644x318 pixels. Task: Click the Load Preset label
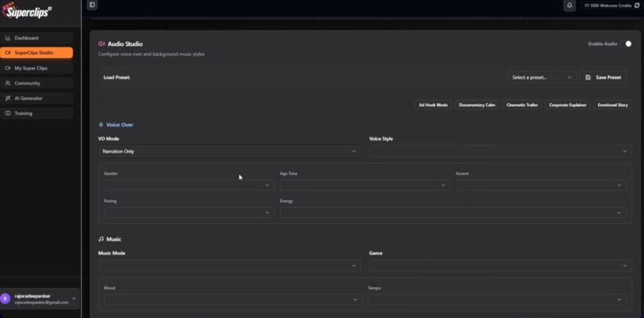(116, 77)
